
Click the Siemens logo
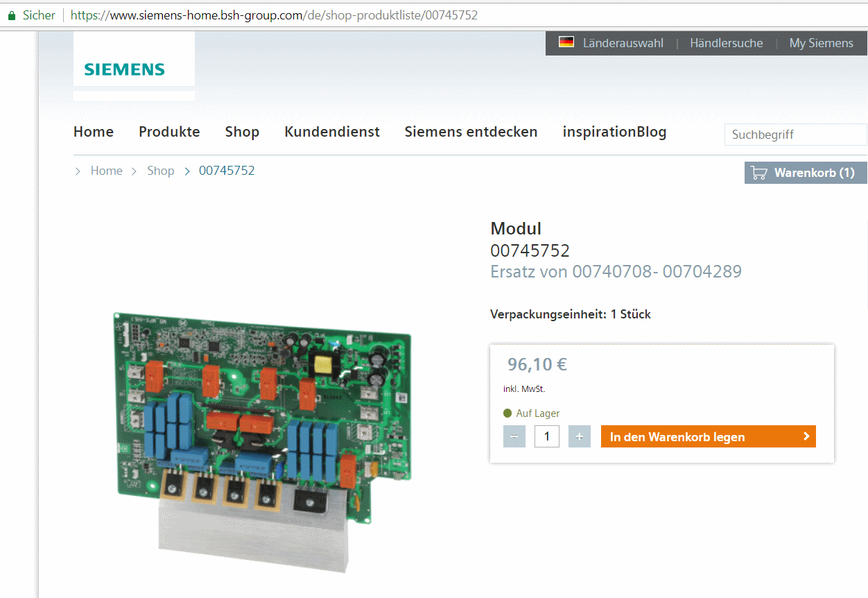[x=125, y=69]
